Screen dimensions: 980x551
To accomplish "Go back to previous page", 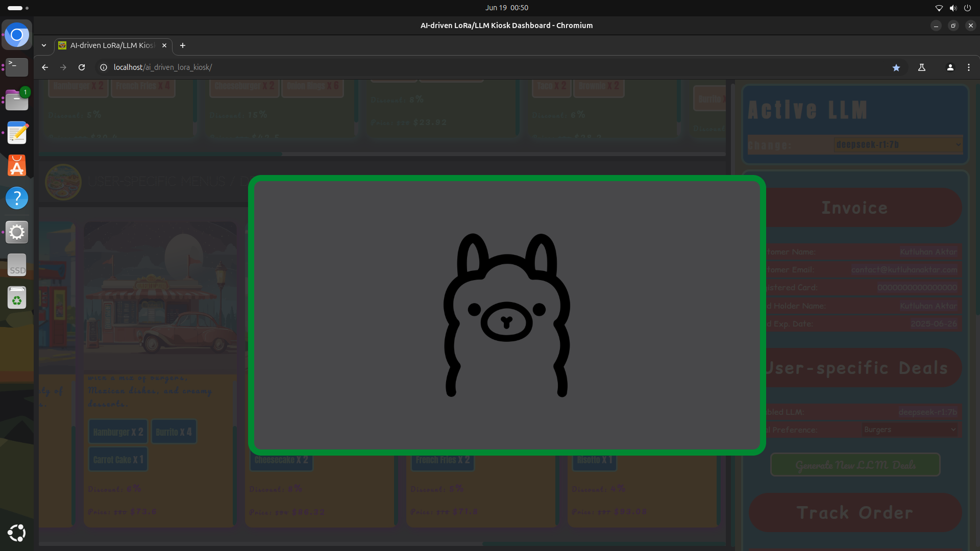I will click(x=45, y=67).
